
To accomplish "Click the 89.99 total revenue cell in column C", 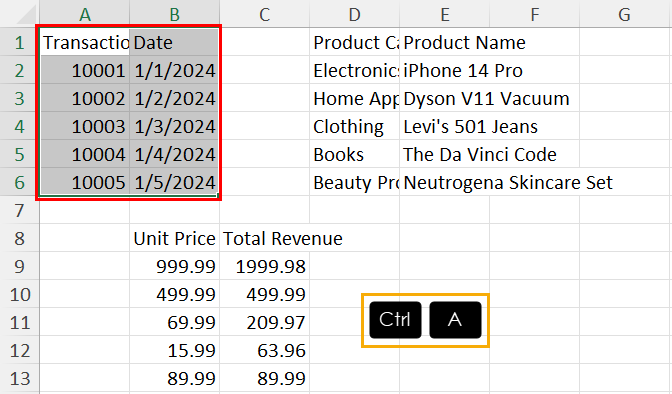I will point(264,378).
